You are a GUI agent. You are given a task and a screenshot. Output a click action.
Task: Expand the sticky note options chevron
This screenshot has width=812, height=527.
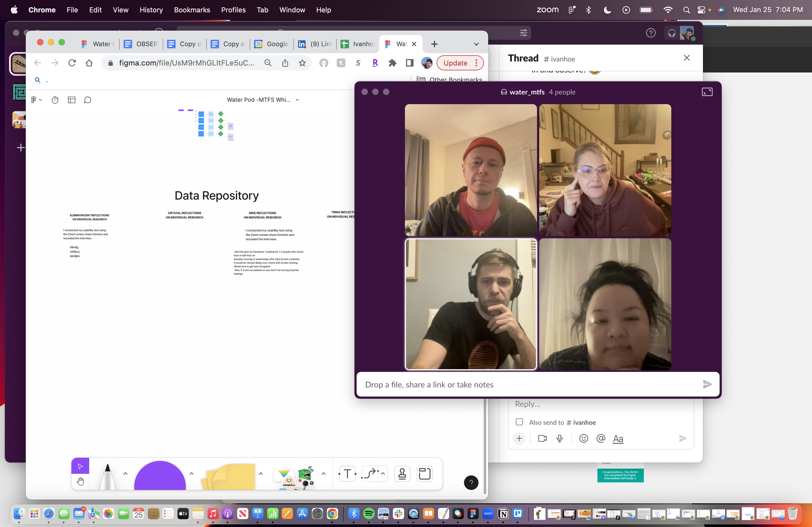[261, 473]
